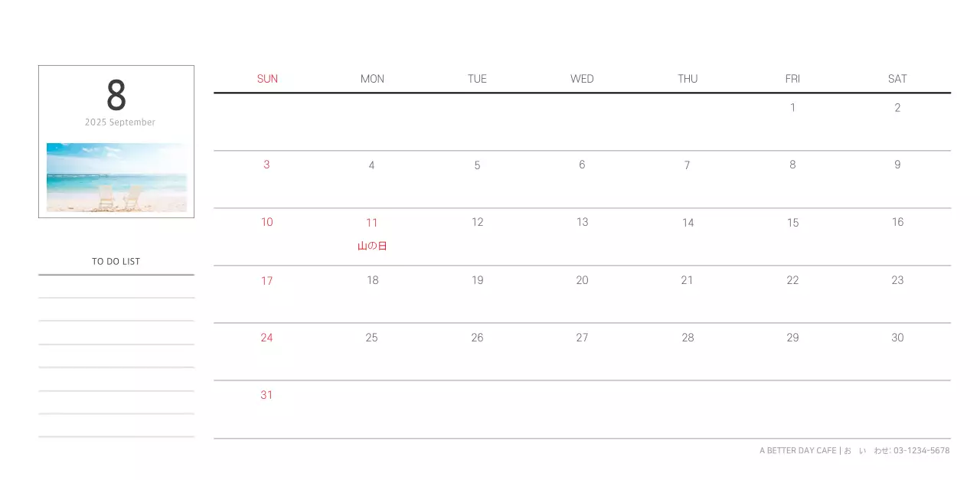The height and width of the screenshot is (480, 980).
Task: Select the SAT column header
Action: [x=897, y=79]
